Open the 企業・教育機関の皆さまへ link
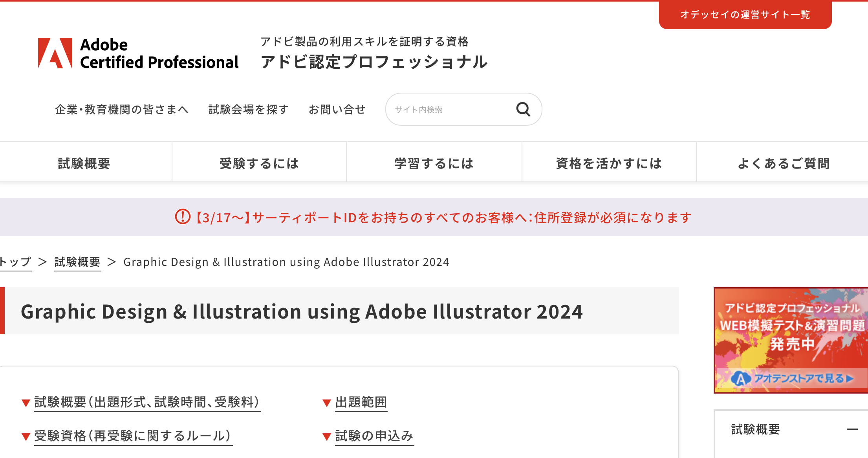This screenshot has height=458, width=868. [x=122, y=110]
